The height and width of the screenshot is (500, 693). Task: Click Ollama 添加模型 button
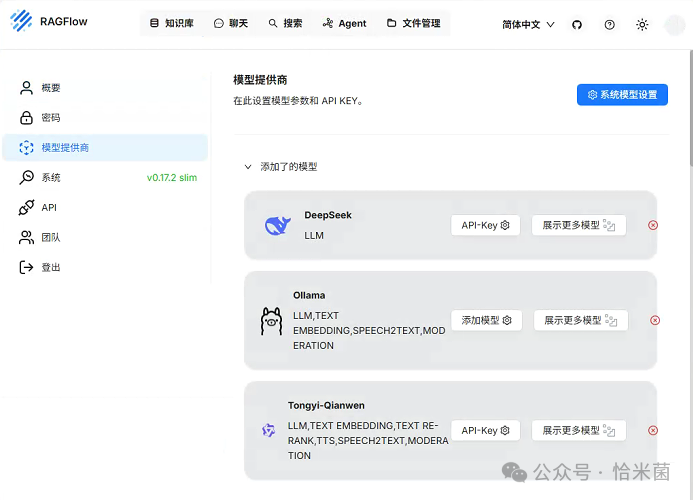[x=486, y=320]
